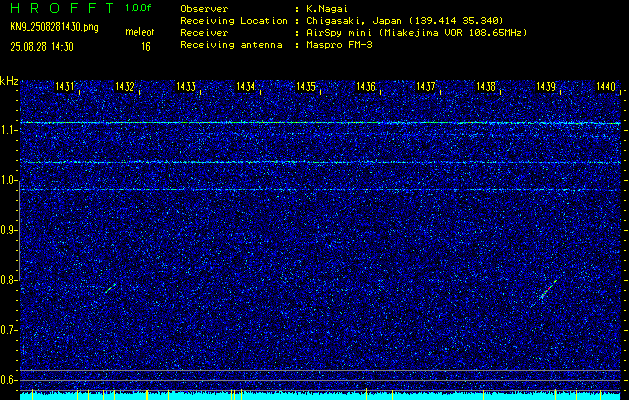Click the lone yellow detection marker below 1436

pyautogui.click(x=366, y=394)
